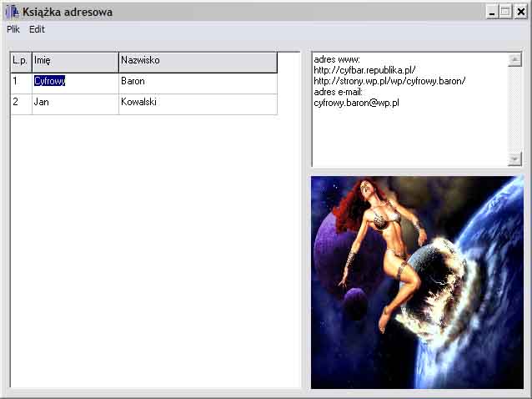Open the Edit menu

[37, 29]
